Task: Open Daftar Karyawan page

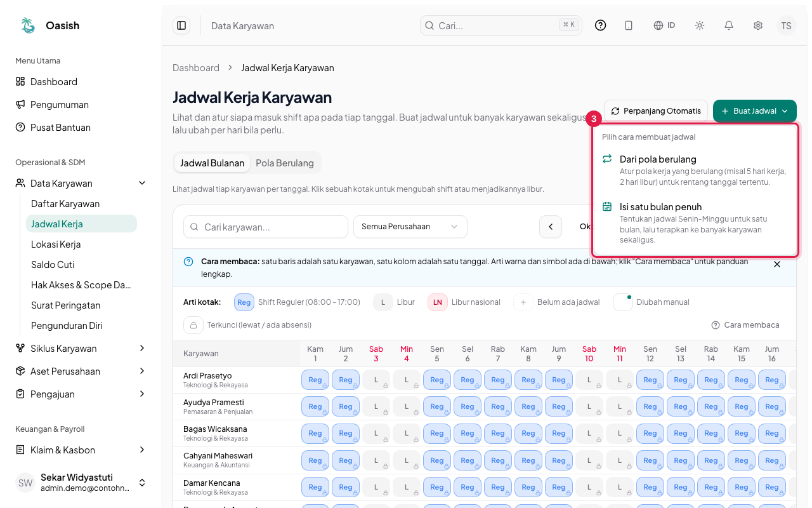Action: click(x=81, y=204)
